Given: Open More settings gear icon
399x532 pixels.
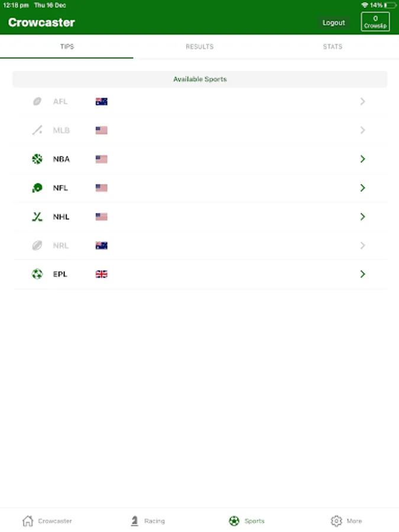Looking at the screenshot, I should click(x=336, y=521).
